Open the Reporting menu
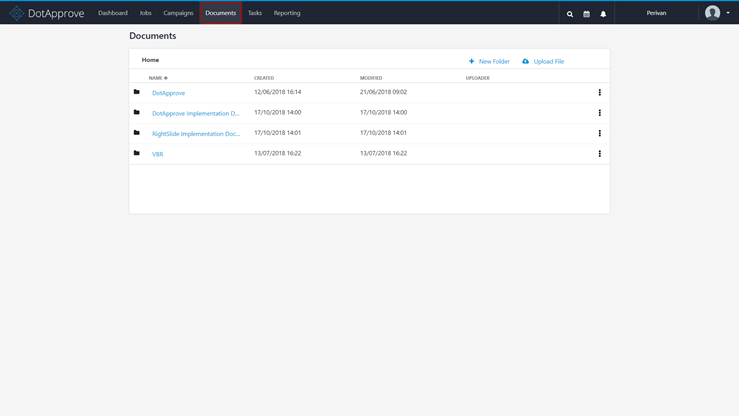Image resolution: width=739 pixels, height=416 pixels. 287,13
